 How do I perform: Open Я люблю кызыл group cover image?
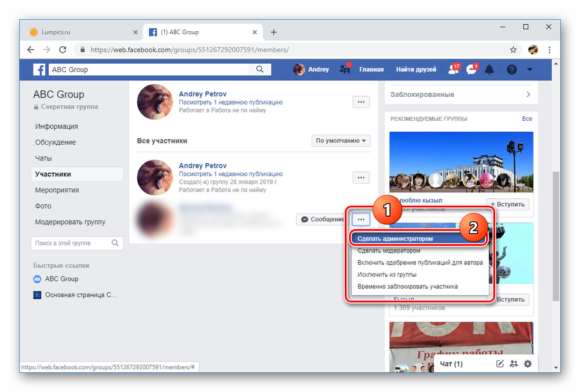pos(461,162)
